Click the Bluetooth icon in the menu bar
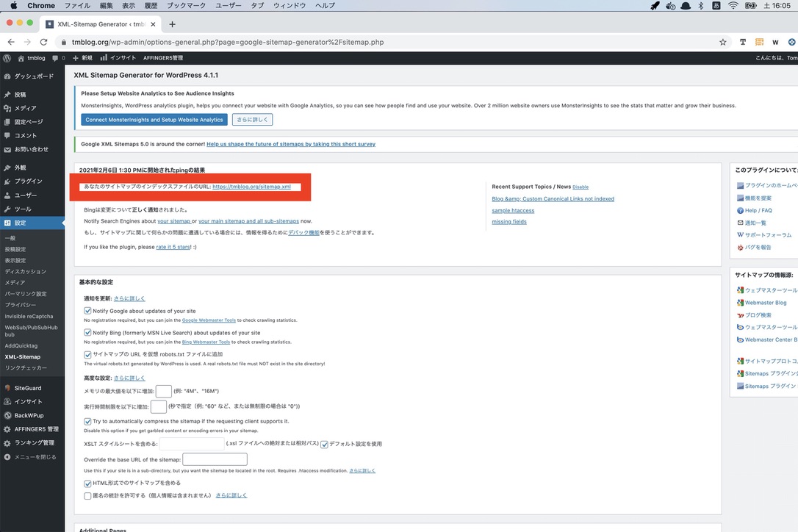The height and width of the screenshot is (532, 798). (701, 6)
